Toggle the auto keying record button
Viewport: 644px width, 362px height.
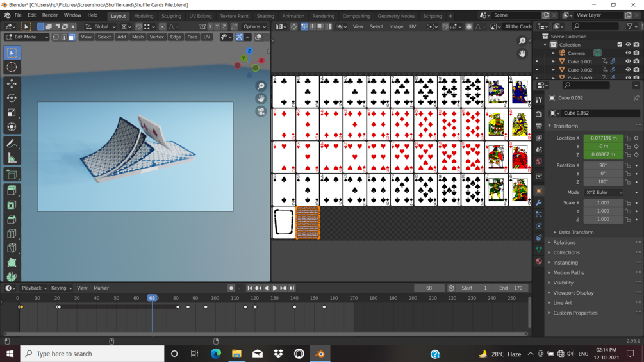pos(231,288)
